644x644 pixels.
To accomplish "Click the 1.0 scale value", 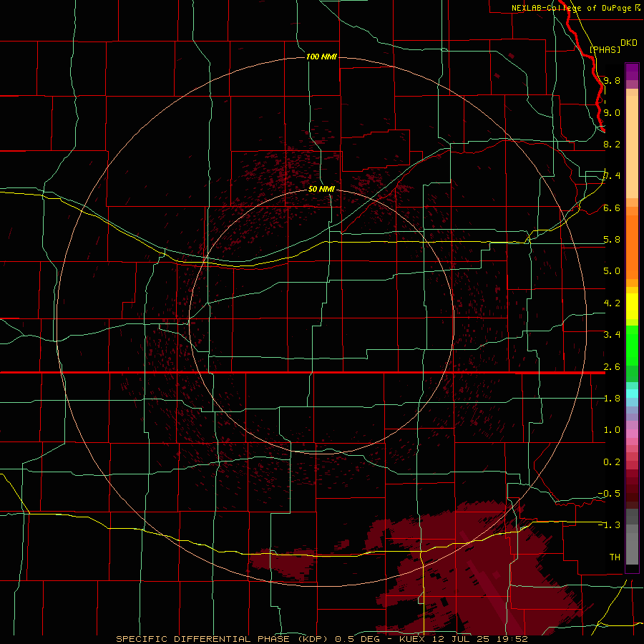I will tap(612, 430).
